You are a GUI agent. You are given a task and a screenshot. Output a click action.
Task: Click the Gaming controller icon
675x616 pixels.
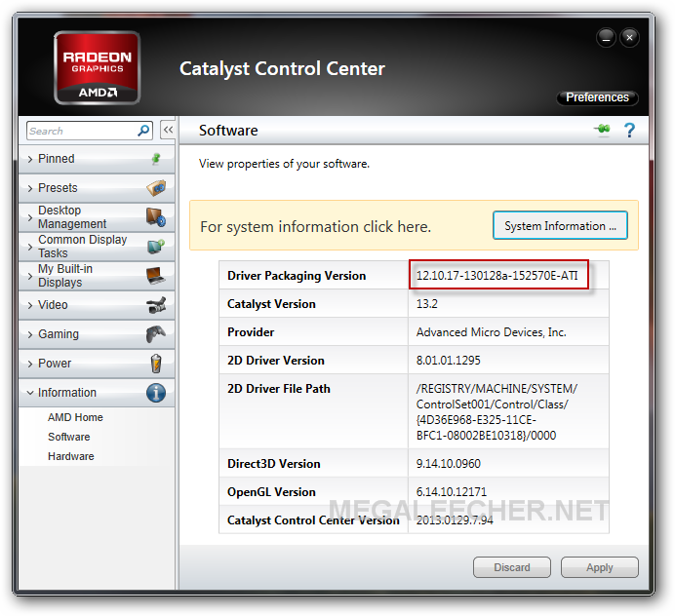tap(156, 333)
